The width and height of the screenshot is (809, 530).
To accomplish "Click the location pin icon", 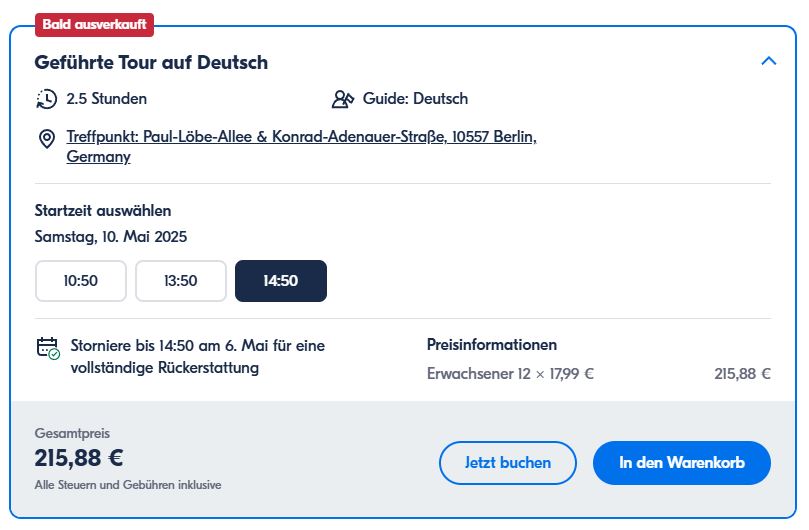I will click(46, 138).
